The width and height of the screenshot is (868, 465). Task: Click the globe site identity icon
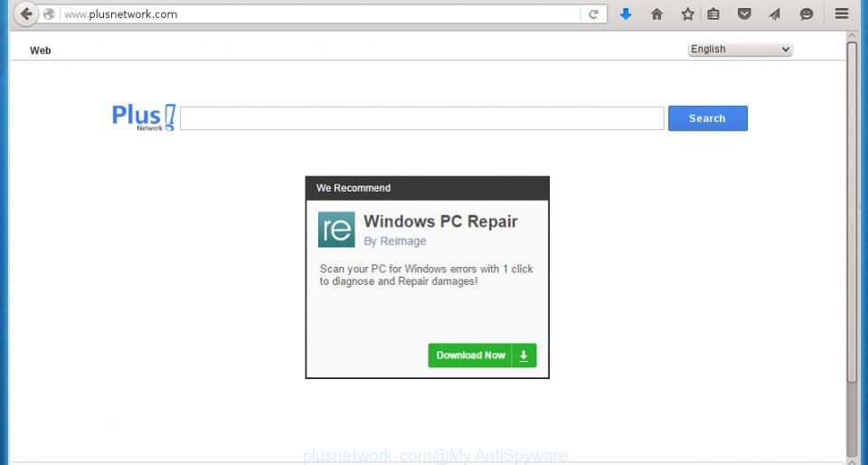[49, 14]
